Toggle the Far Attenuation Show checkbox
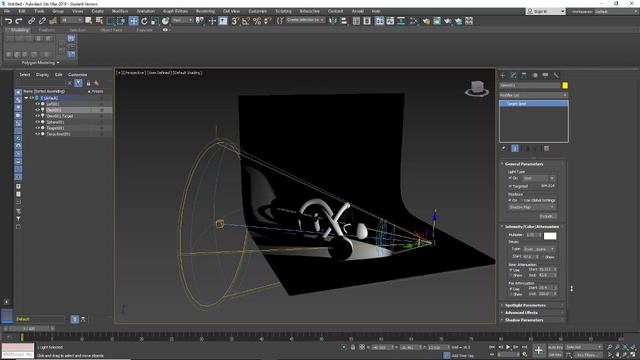Viewport: 640px width, 360px height. [511, 294]
